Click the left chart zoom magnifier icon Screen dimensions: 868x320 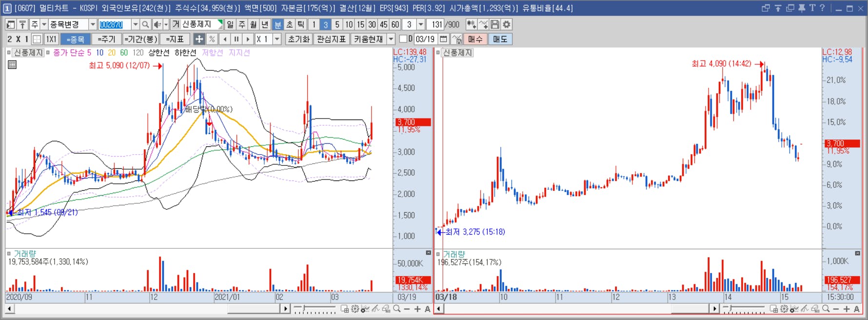pyautogui.click(x=397, y=309)
